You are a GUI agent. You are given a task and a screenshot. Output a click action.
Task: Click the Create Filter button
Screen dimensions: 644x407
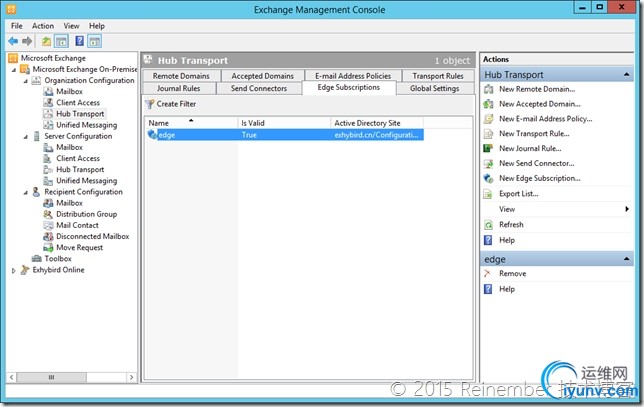[x=171, y=104]
